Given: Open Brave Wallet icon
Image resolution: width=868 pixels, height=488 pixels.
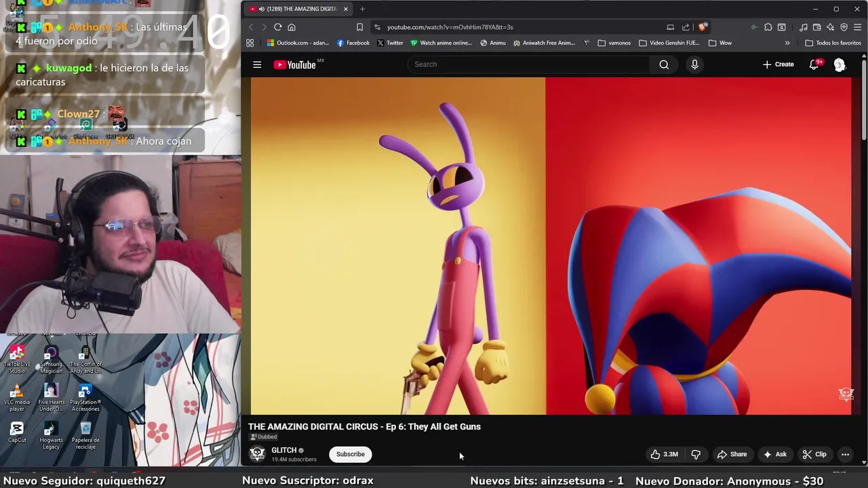Looking at the screenshot, I should (817, 27).
